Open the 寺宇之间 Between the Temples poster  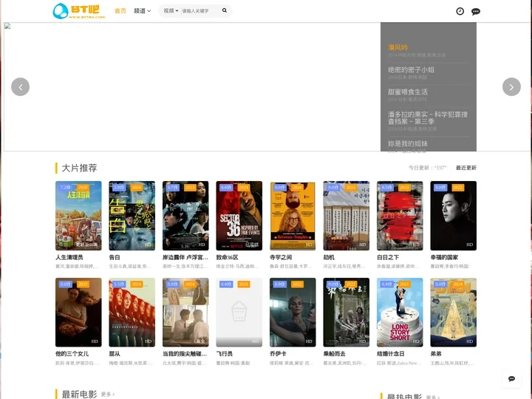point(293,216)
